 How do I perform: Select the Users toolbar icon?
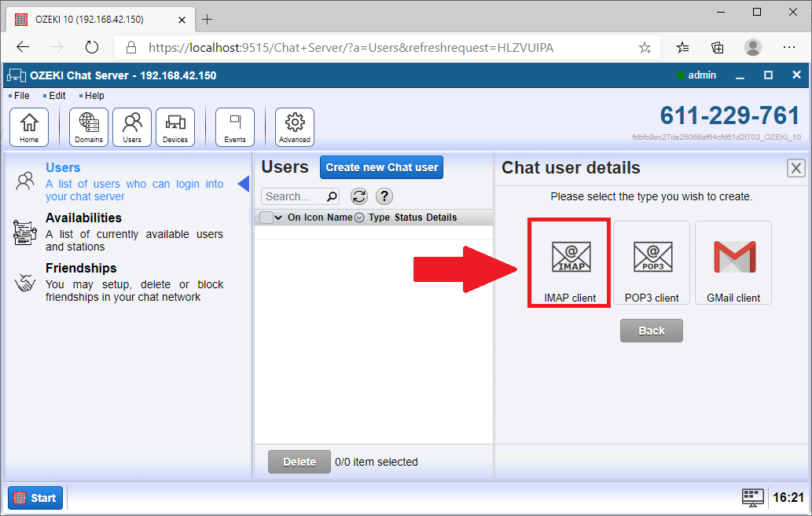131,126
